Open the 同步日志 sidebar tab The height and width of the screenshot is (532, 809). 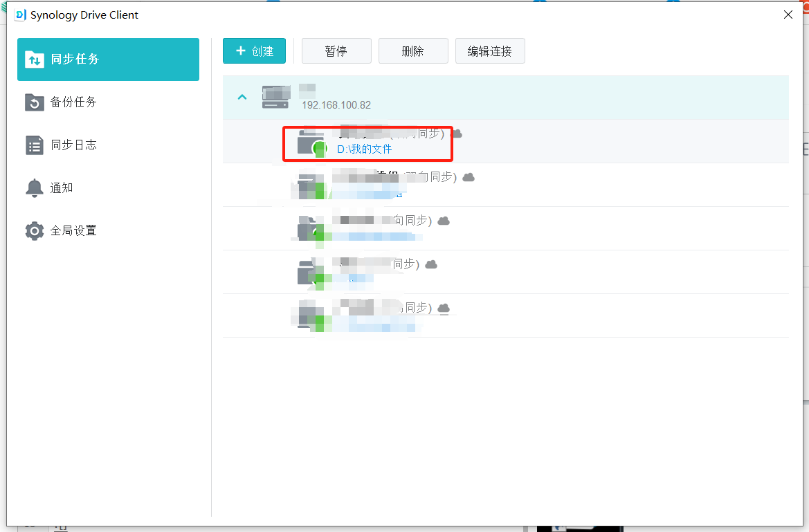pos(109,145)
